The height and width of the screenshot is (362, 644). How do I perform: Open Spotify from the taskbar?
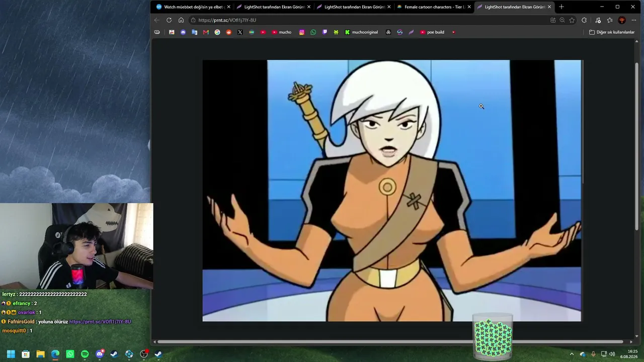click(85, 354)
